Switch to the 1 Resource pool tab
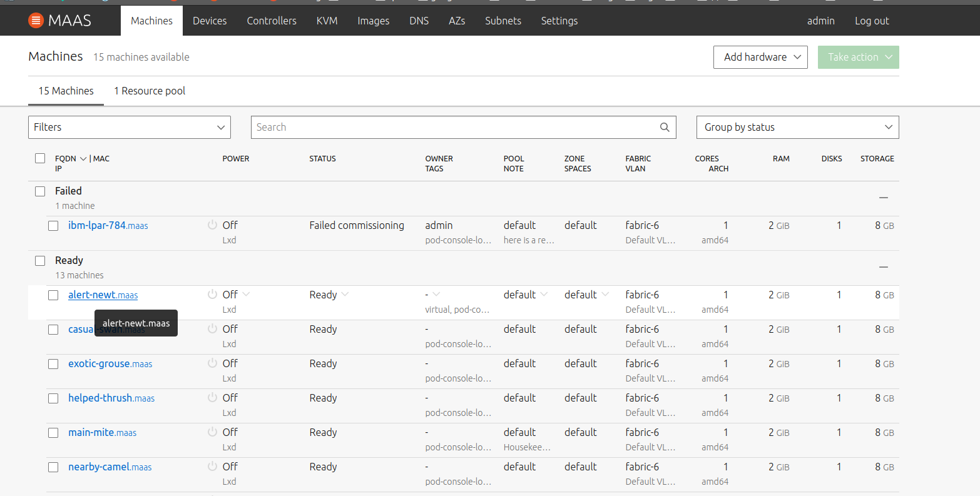 pyautogui.click(x=150, y=91)
